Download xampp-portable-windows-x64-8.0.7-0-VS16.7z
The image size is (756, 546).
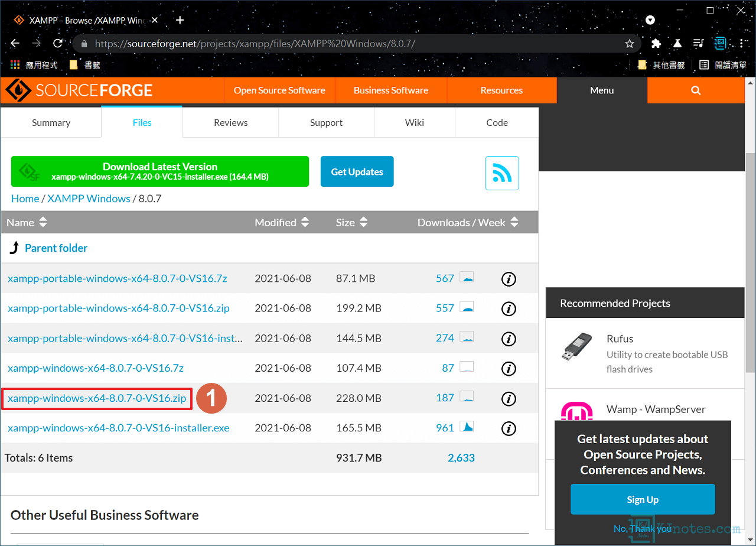[118, 278]
